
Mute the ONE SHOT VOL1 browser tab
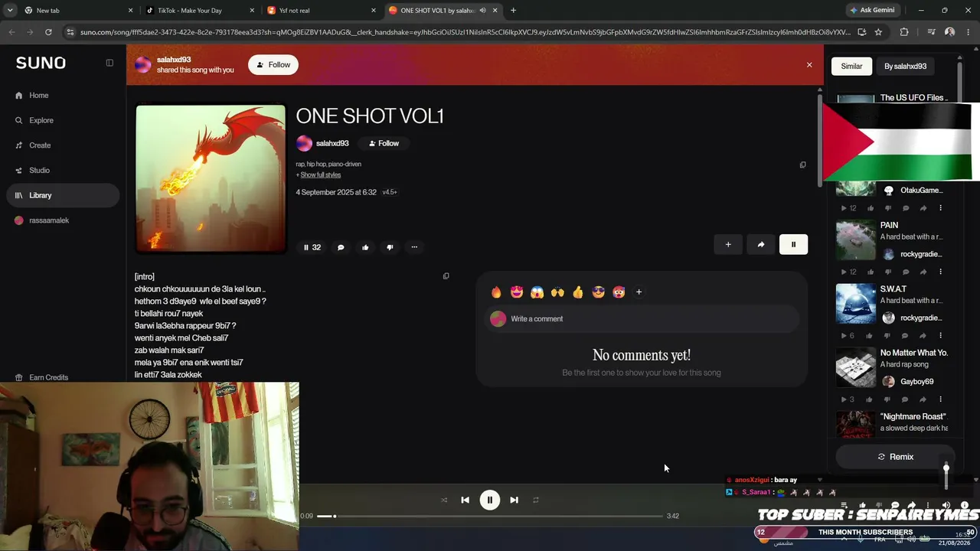(x=482, y=11)
